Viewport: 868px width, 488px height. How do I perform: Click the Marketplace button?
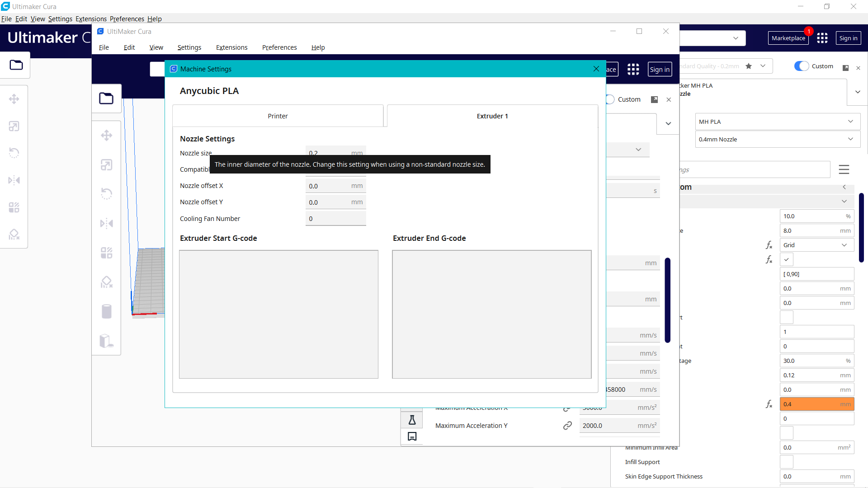point(788,38)
